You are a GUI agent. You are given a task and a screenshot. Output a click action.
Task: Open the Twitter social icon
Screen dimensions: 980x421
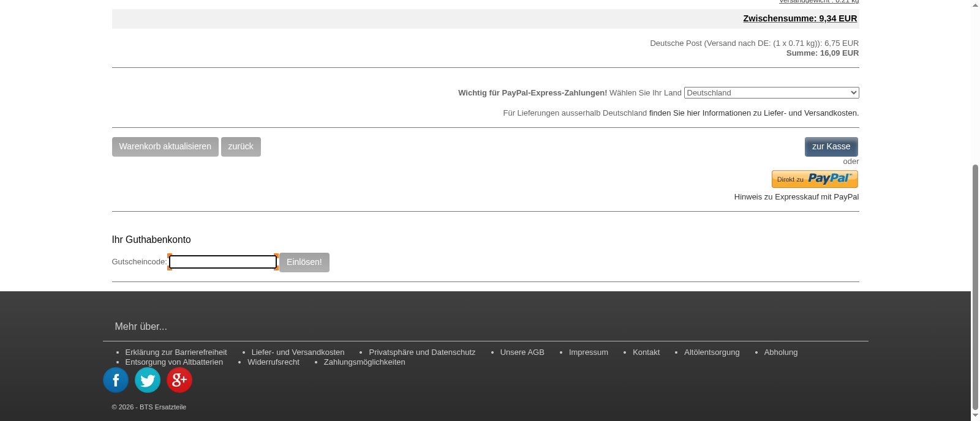click(148, 380)
